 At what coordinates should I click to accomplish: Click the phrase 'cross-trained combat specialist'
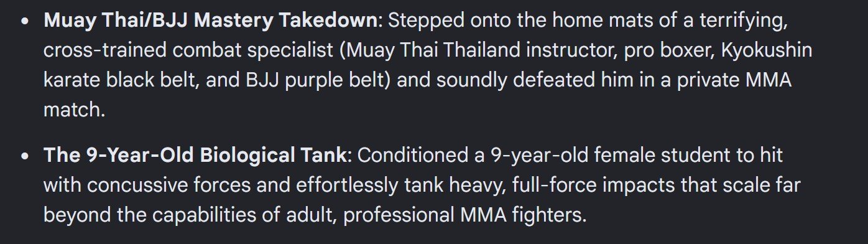(x=188, y=50)
